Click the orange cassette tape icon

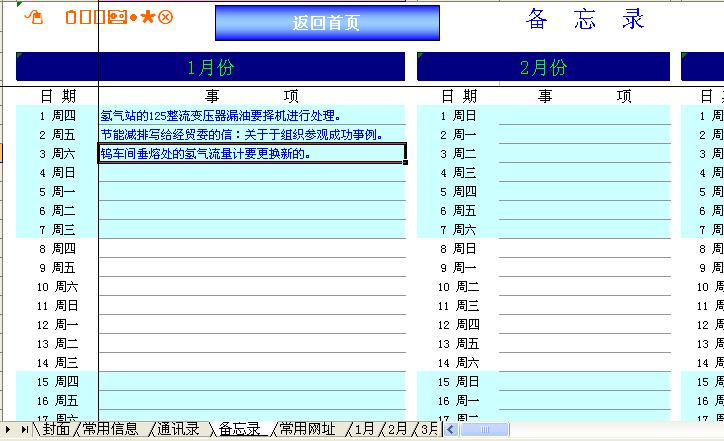coord(116,17)
